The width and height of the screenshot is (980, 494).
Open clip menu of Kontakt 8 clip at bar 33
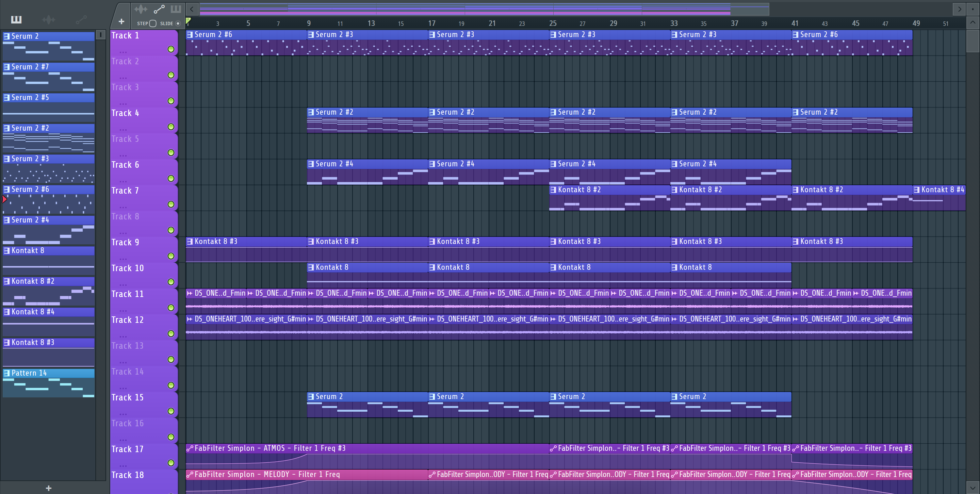coord(674,267)
